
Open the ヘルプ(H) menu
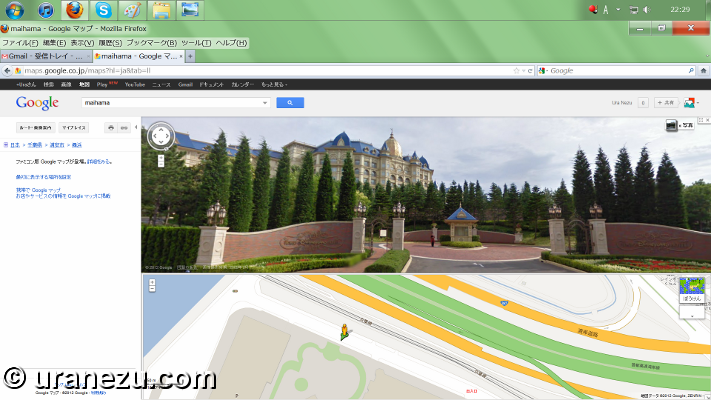231,43
